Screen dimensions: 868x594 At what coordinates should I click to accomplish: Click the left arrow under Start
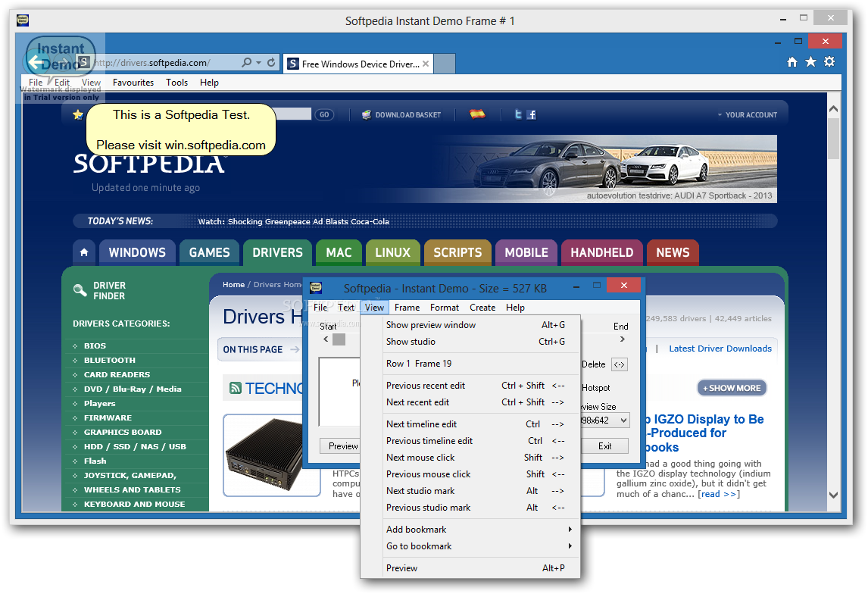(326, 339)
